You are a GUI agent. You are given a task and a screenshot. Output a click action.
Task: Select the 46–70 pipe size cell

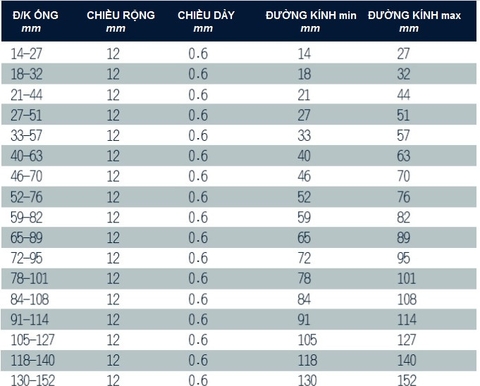coord(26,176)
